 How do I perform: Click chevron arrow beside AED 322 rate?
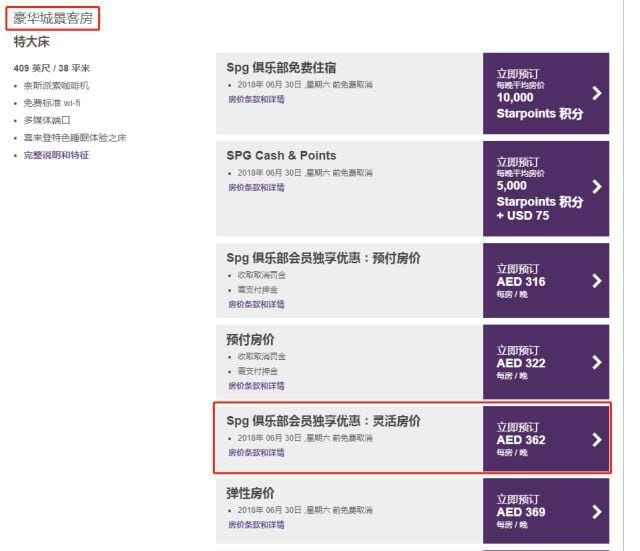click(x=597, y=362)
